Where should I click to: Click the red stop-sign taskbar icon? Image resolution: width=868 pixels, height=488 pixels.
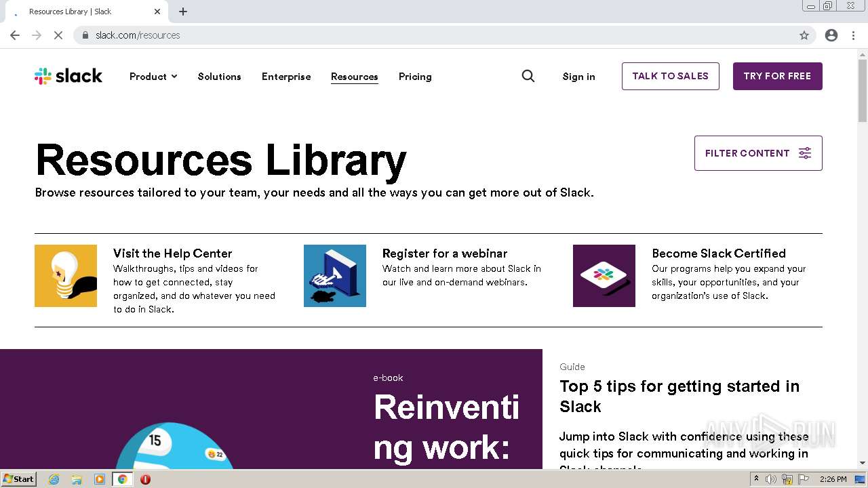coord(145,479)
